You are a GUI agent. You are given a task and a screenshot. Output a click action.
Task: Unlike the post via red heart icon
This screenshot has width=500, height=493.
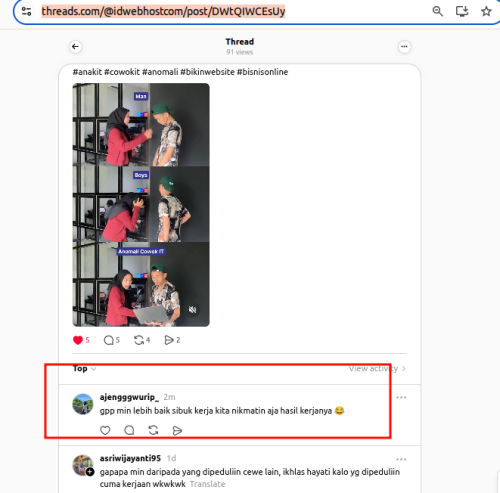click(78, 340)
